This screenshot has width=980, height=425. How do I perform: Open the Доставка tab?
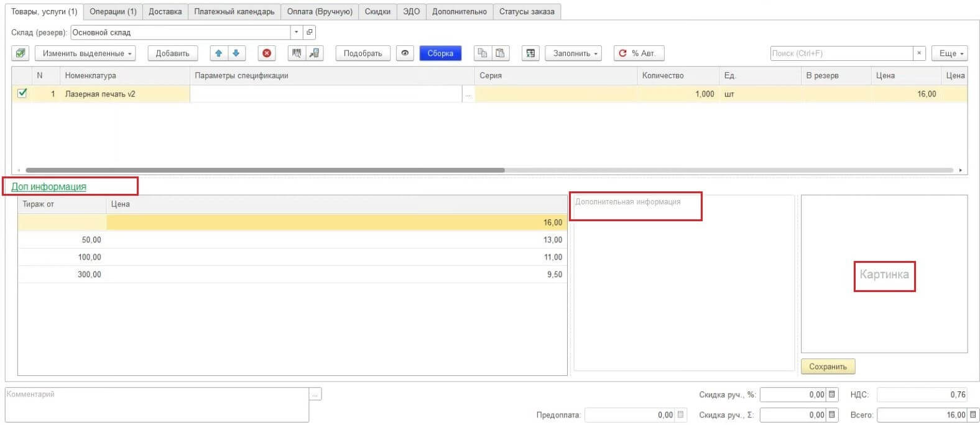165,12
